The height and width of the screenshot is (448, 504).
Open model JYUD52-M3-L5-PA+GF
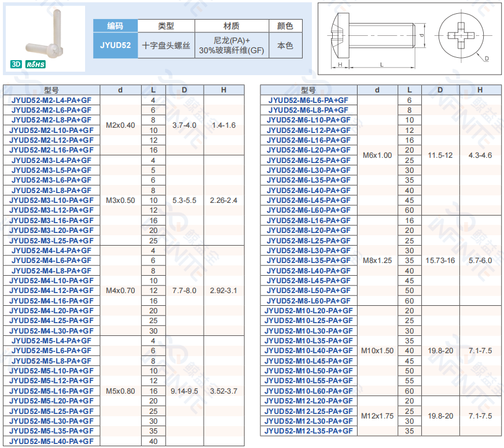51,170
